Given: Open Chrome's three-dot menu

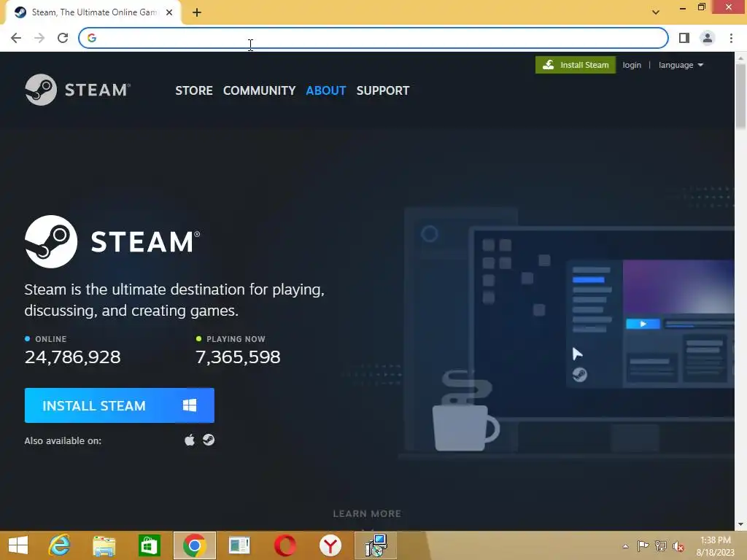Looking at the screenshot, I should pos(731,38).
